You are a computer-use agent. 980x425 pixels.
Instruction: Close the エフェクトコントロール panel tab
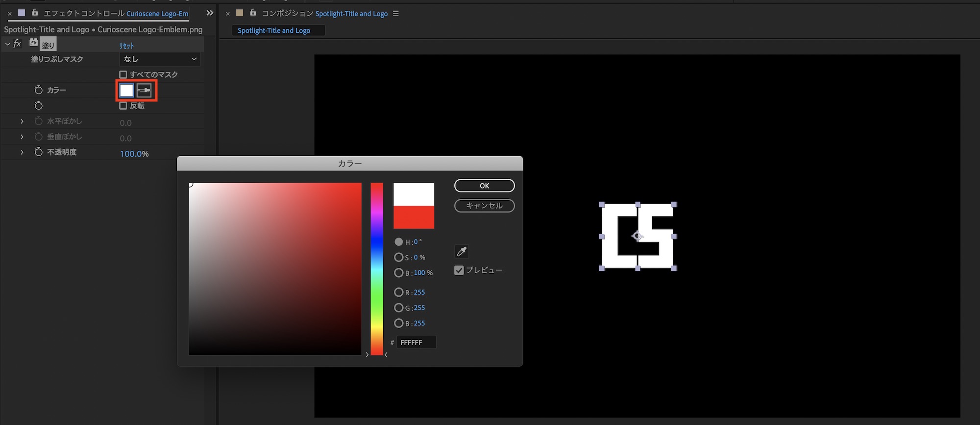pos(10,14)
